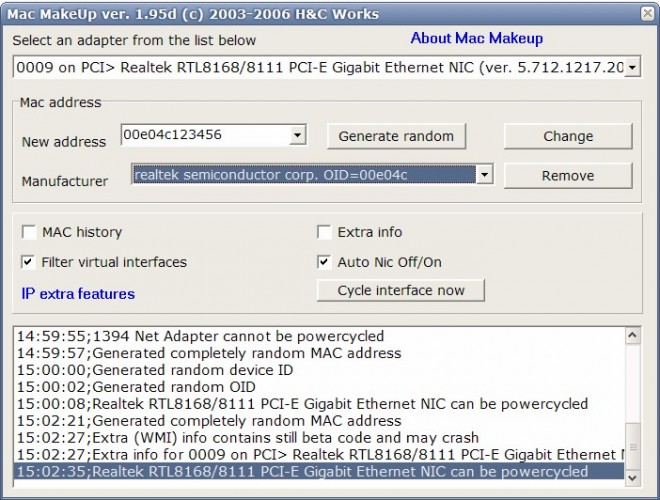Select the highlighted 15:02:35 log line
Viewport: 660px width, 500px height.
tap(319, 471)
